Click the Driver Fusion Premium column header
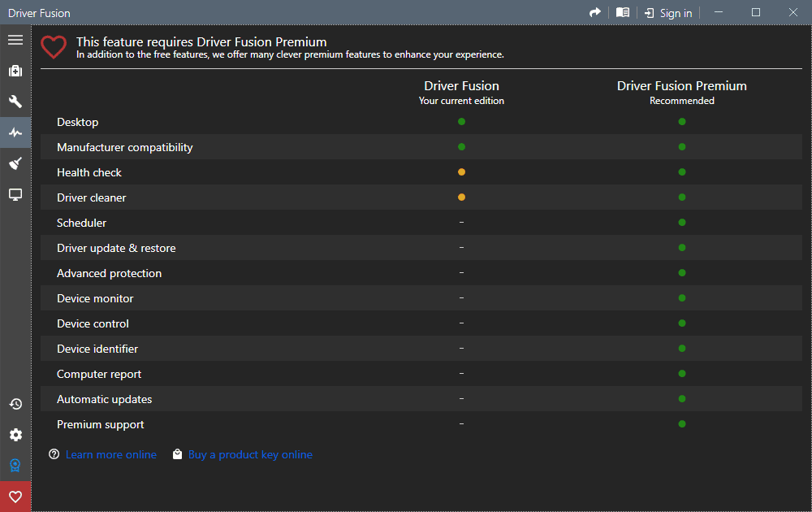This screenshot has width=812, height=512. [x=681, y=86]
